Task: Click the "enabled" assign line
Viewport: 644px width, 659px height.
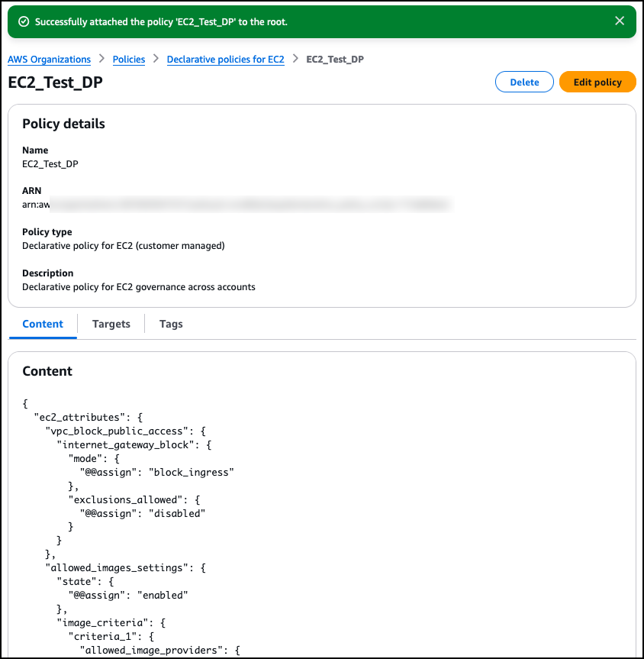Action: click(128, 596)
